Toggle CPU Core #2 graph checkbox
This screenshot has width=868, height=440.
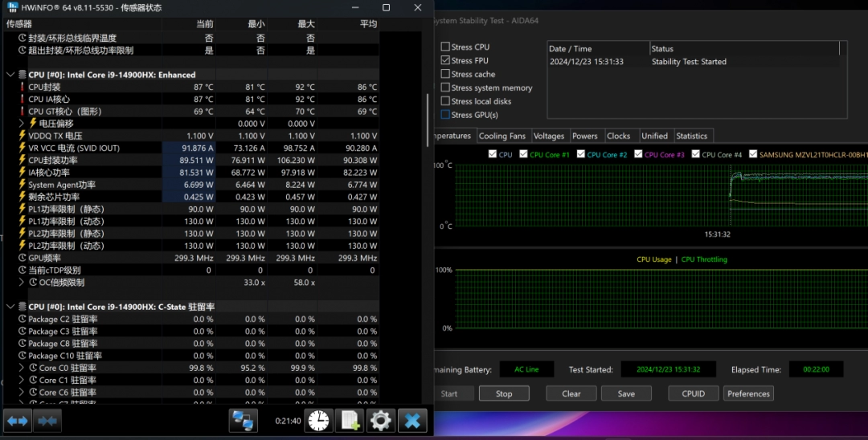click(581, 154)
